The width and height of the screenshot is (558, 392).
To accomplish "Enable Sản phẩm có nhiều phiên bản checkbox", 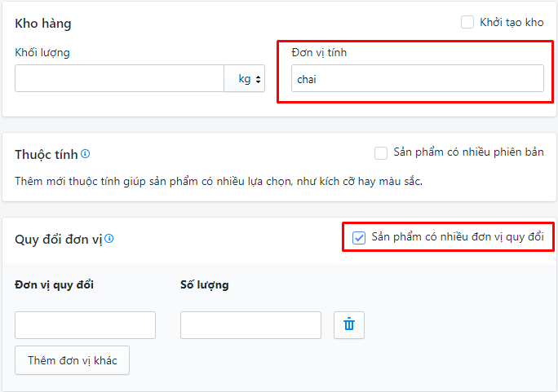I will pos(381,153).
